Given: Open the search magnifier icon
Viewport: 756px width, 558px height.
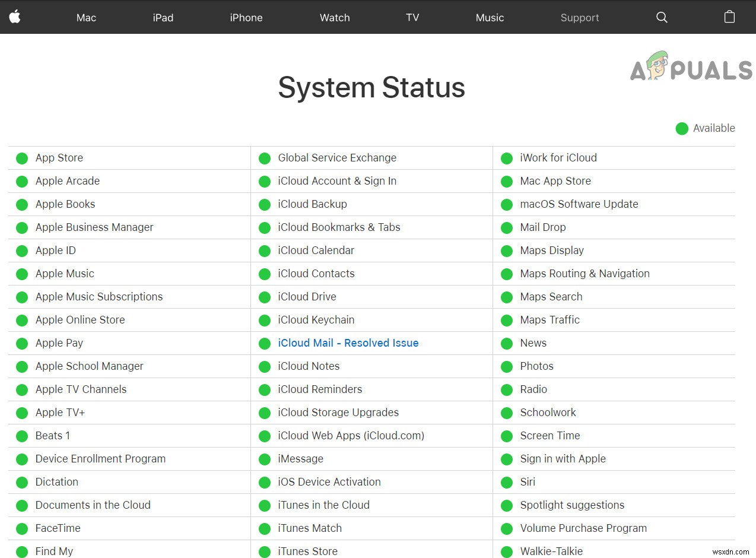Looking at the screenshot, I should tap(662, 17).
